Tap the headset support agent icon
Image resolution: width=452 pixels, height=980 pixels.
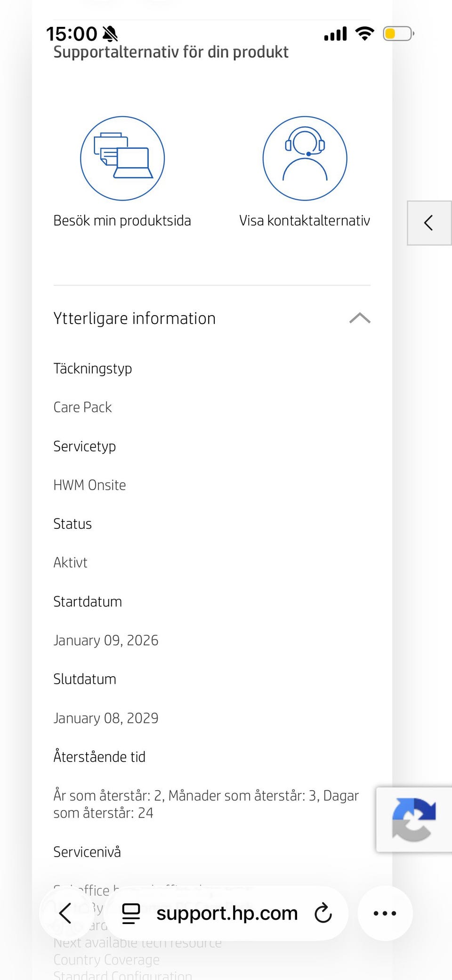(x=305, y=158)
